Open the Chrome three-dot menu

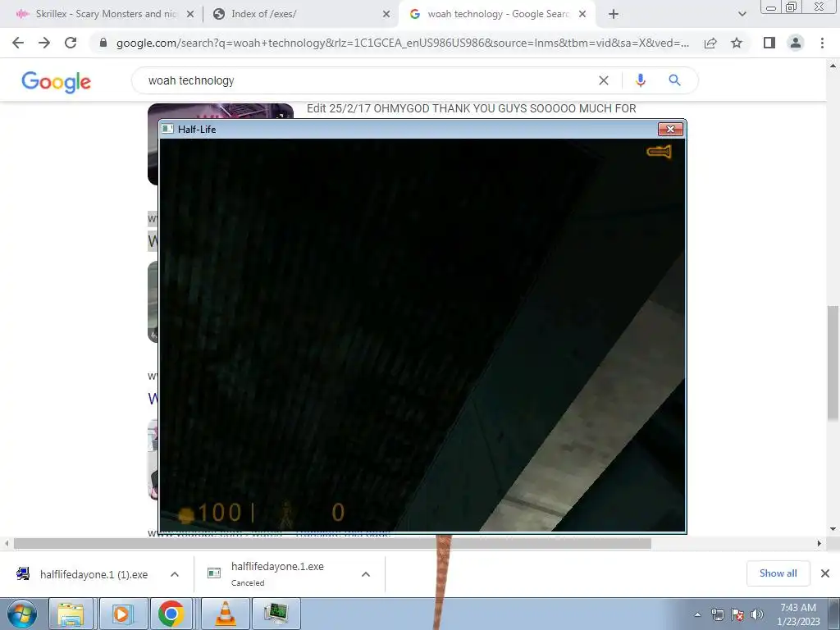(x=822, y=43)
